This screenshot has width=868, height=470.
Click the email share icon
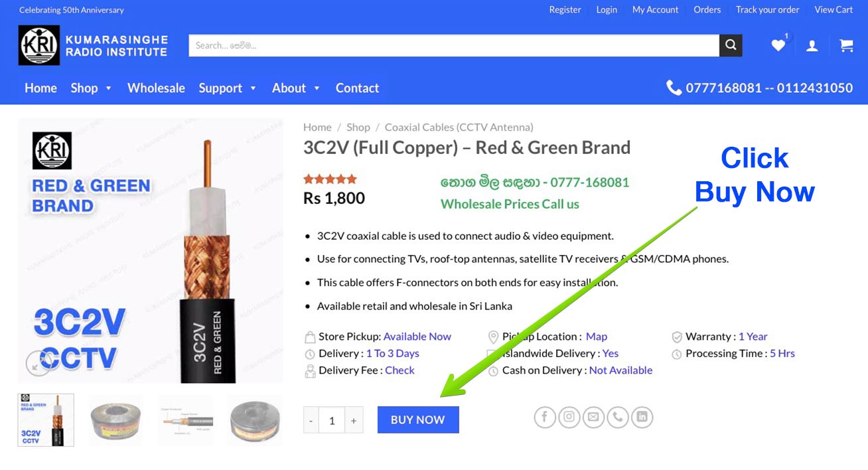[x=593, y=417]
